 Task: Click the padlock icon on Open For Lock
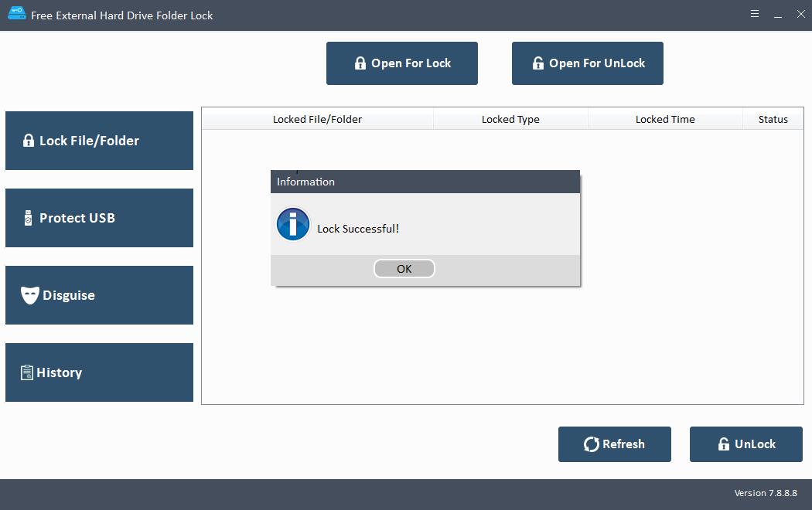(x=360, y=63)
